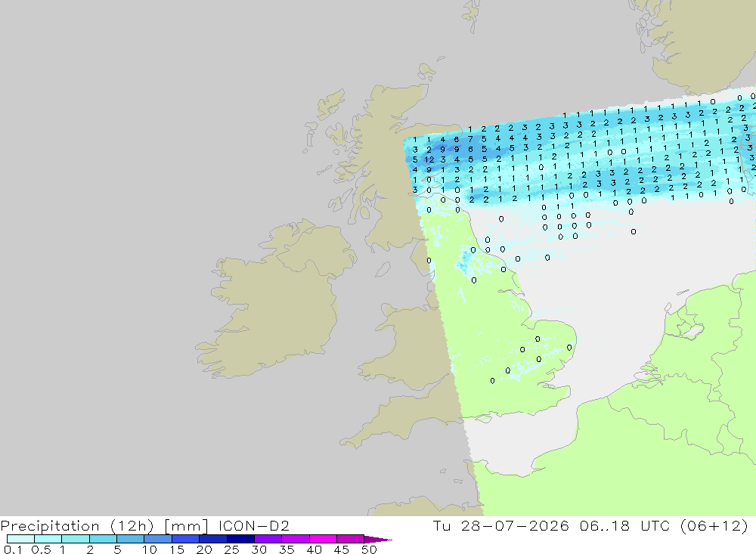The height and width of the screenshot is (554, 756).
Task: Click the 30–35 mm legend color box
Action: (x=268, y=539)
